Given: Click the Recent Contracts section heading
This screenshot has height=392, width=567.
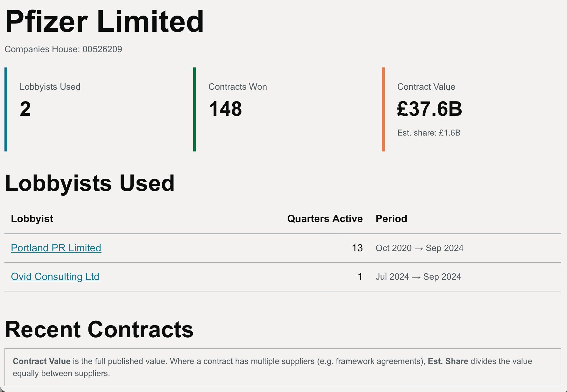Looking at the screenshot, I should [x=99, y=329].
